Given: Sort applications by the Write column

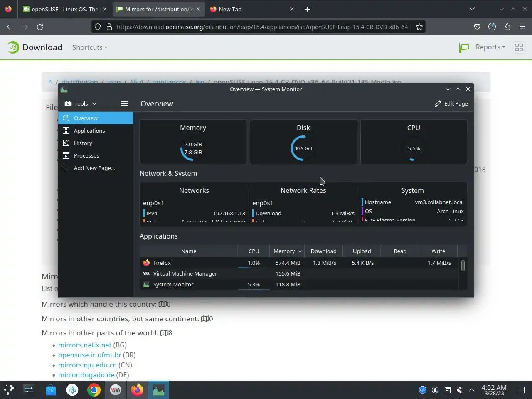Looking at the screenshot, I should coord(438,251).
